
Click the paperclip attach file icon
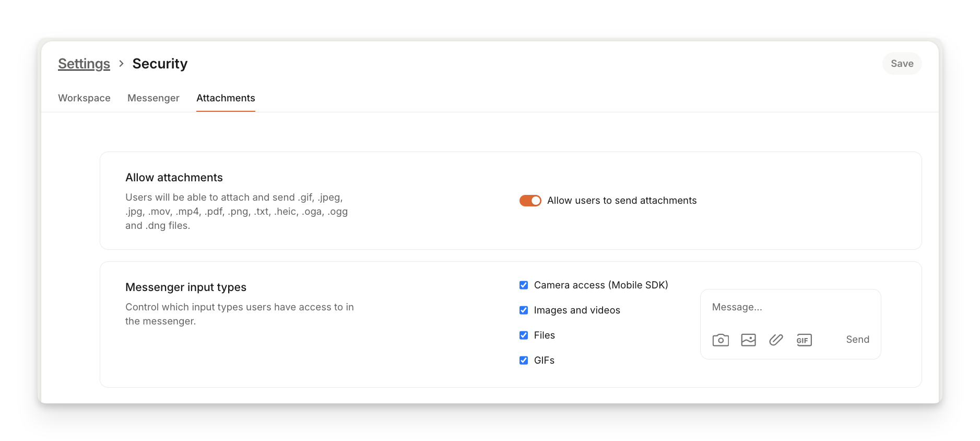(776, 340)
